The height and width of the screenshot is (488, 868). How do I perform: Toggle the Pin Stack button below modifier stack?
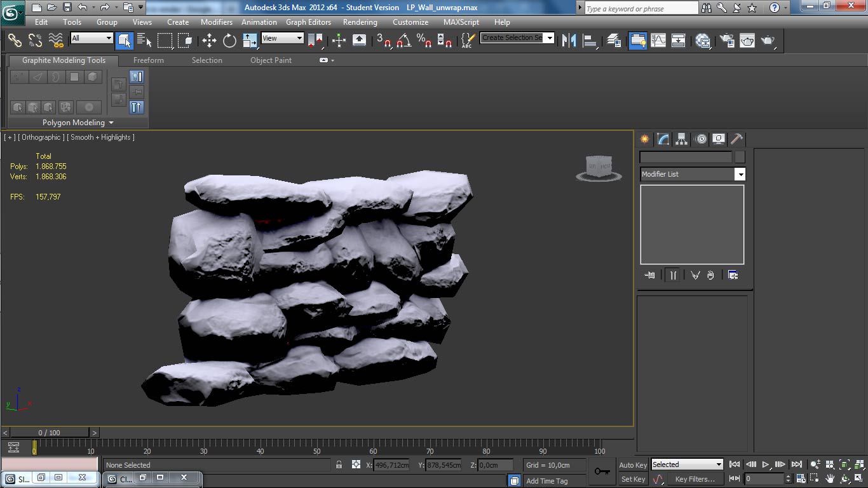pyautogui.click(x=649, y=274)
